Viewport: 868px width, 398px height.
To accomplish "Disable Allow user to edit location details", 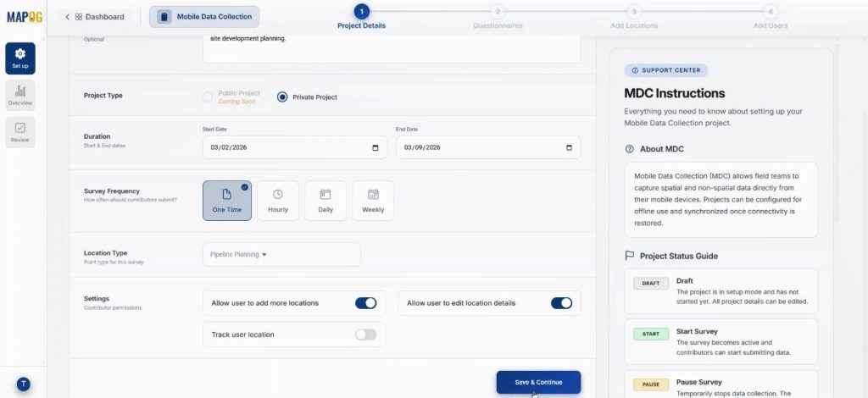I will [x=561, y=303].
